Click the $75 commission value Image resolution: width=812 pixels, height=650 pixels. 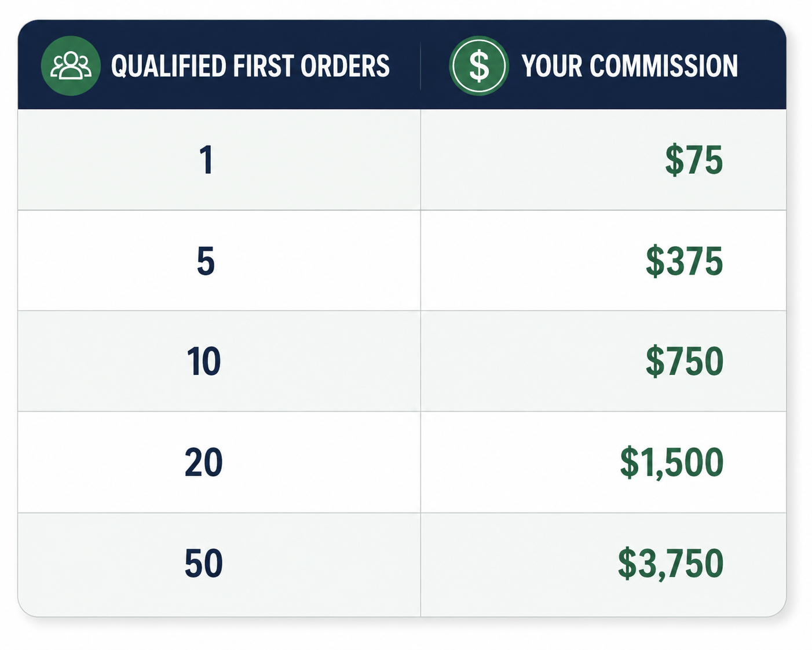pyautogui.click(x=694, y=160)
